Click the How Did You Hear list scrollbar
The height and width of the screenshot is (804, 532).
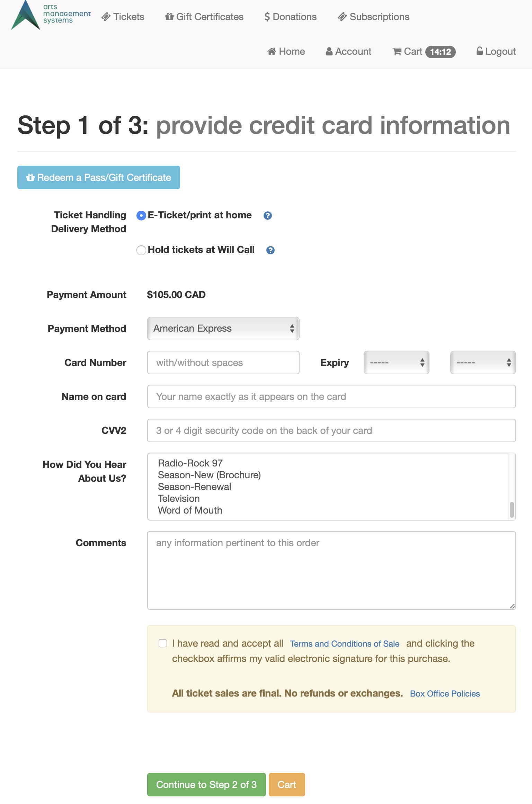pyautogui.click(x=512, y=487)
